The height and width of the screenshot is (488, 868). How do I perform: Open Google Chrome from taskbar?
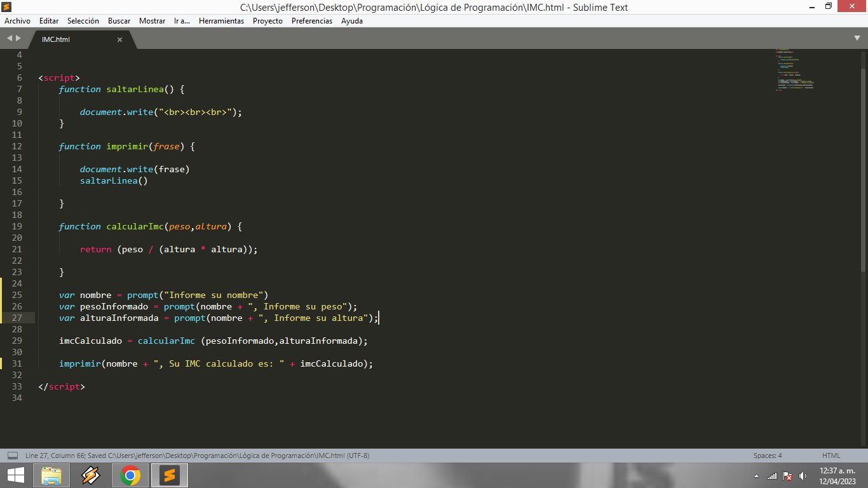(x=130, y=475)
